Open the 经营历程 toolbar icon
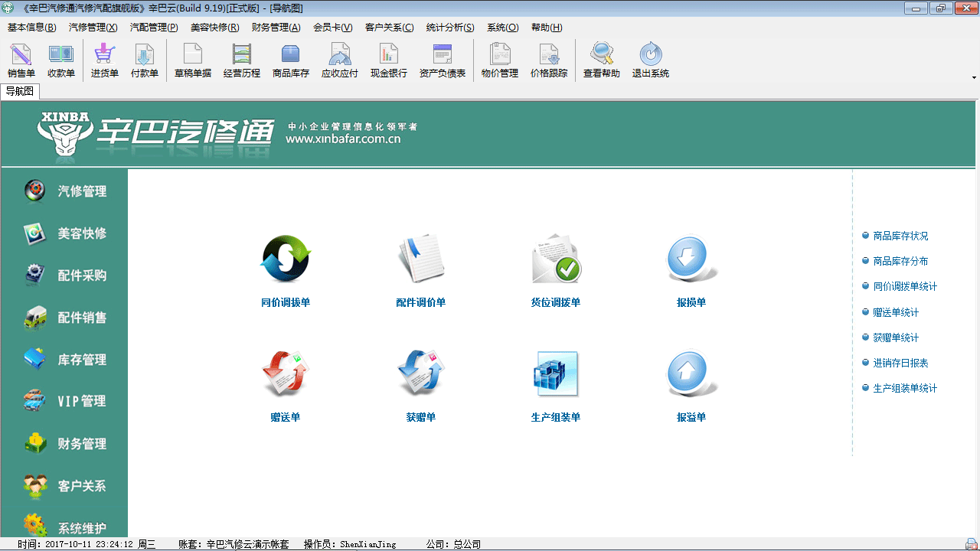This screenshot has width=980, height=551. click(x=242, y=60)
